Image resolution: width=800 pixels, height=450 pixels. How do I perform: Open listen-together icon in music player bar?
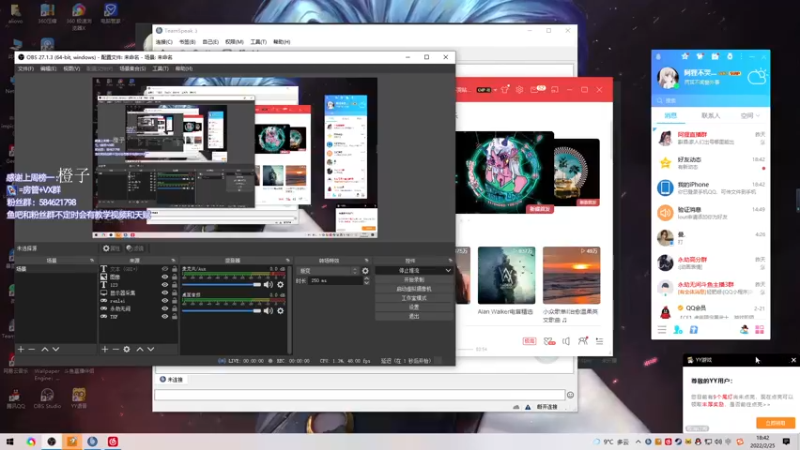[x=583, y=341]
